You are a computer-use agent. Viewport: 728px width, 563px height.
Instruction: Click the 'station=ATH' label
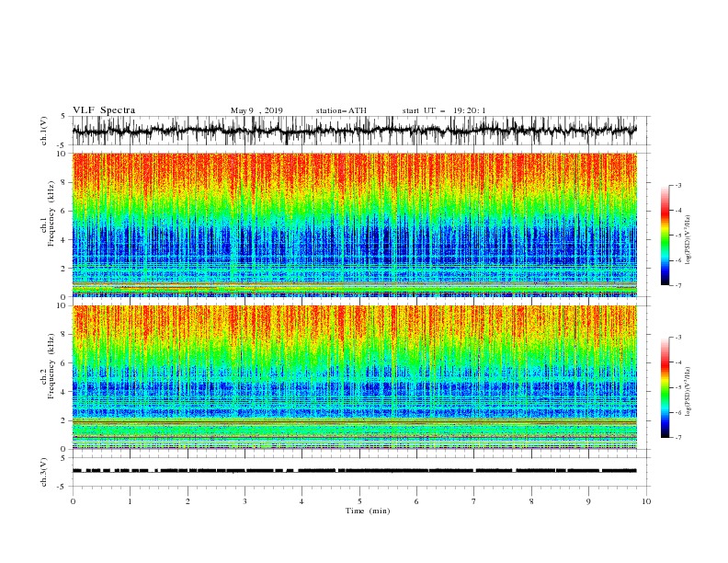(341, 110)
